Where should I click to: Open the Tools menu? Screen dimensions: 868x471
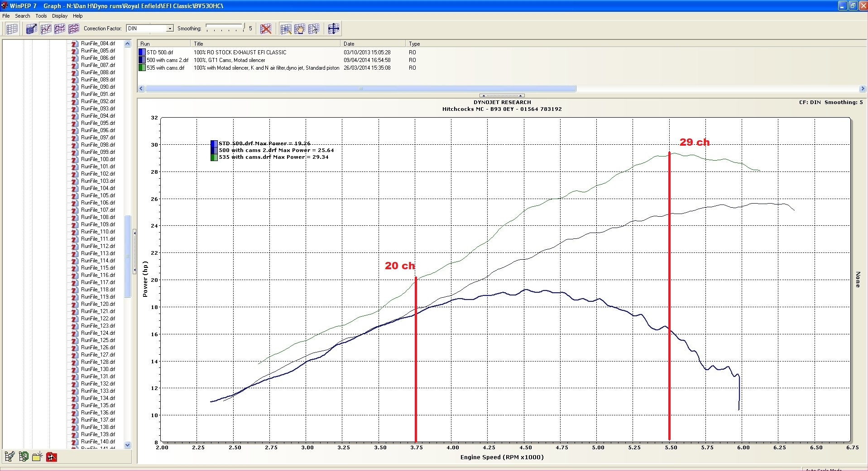41,16
